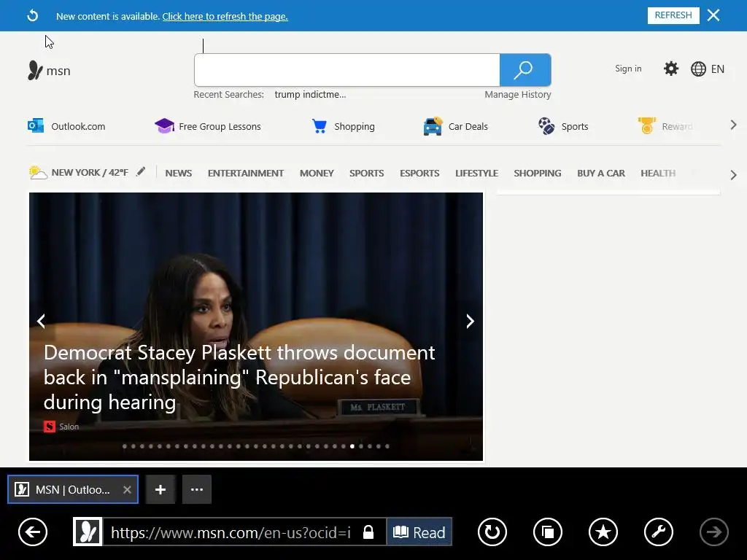The height and width of the screenshot is (560, 747).
Task: Open a new browser tab with plus
Action: (x=160, y=489)
